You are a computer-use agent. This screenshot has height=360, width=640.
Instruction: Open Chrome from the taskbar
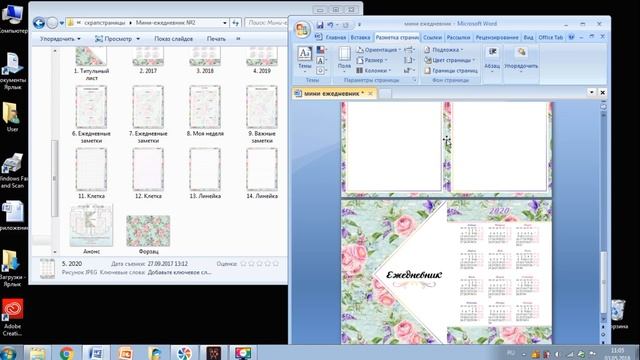pyautogui.click(x=67, y=353)
